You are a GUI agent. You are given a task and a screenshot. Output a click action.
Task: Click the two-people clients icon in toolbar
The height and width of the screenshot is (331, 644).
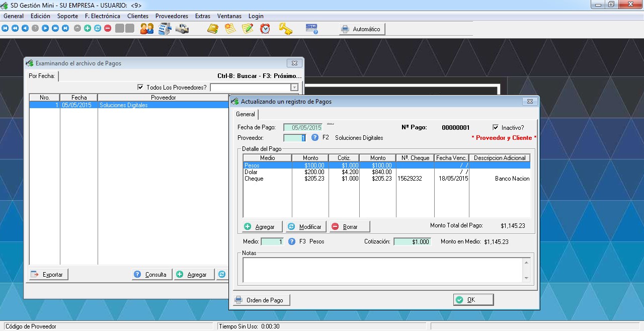pos(147,29)
